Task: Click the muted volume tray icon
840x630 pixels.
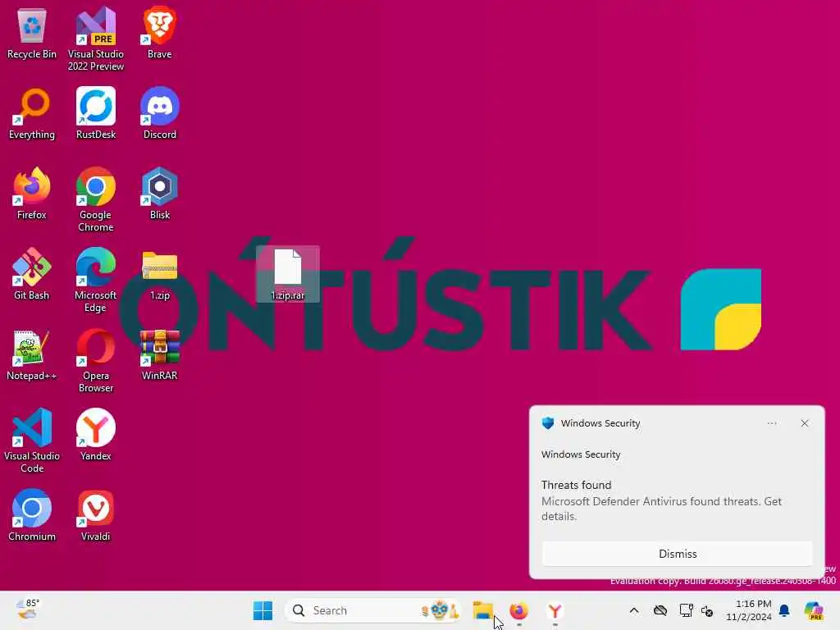Action: [707, 610]
